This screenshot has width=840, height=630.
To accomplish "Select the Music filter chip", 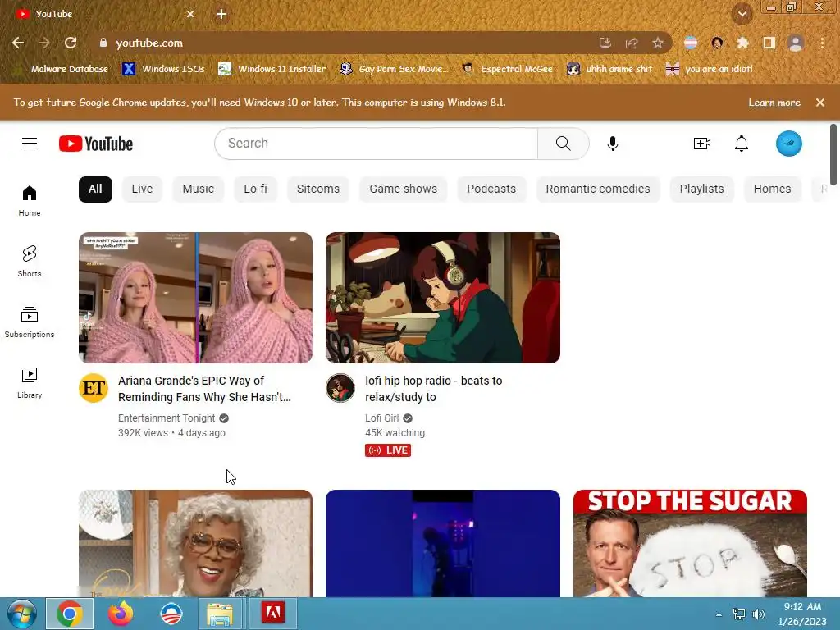I will pos(199,189).
